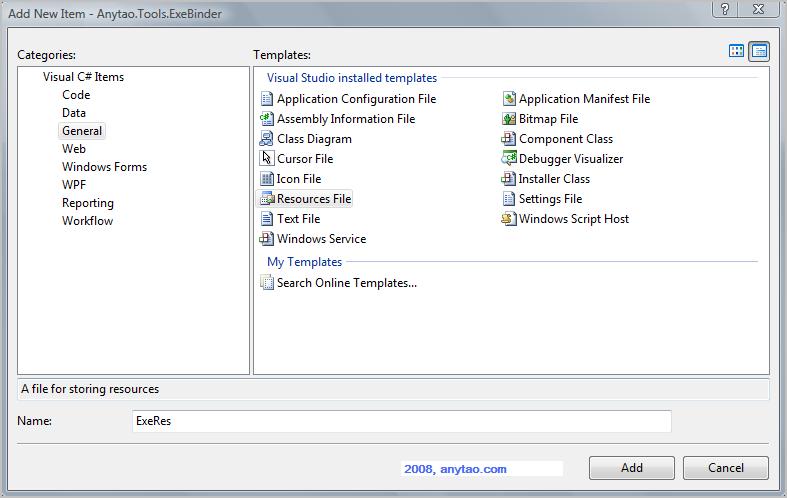The width and height of the screenshot is (787, 498).
Task: Switch to small icons view
Action: pyautogui.click(x=759, y=52)
